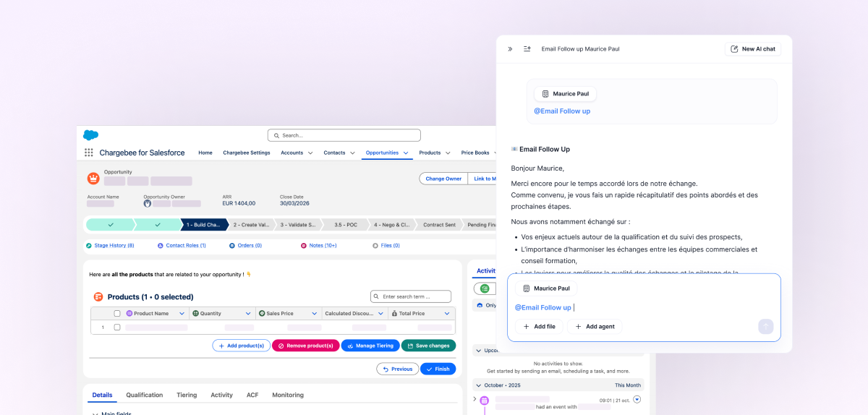Click the Manage Tiering button
The width and height of the screenshot is (868, 415).
(370, 346)
